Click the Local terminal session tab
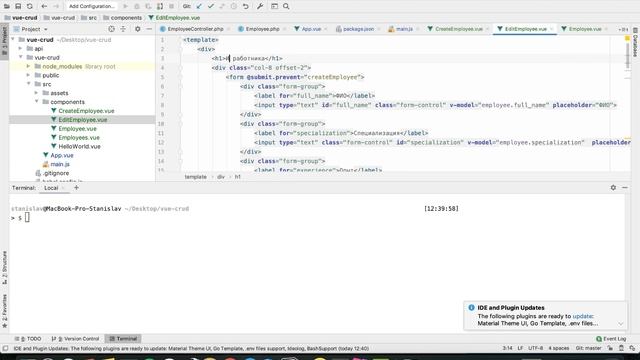 point(51,188)
